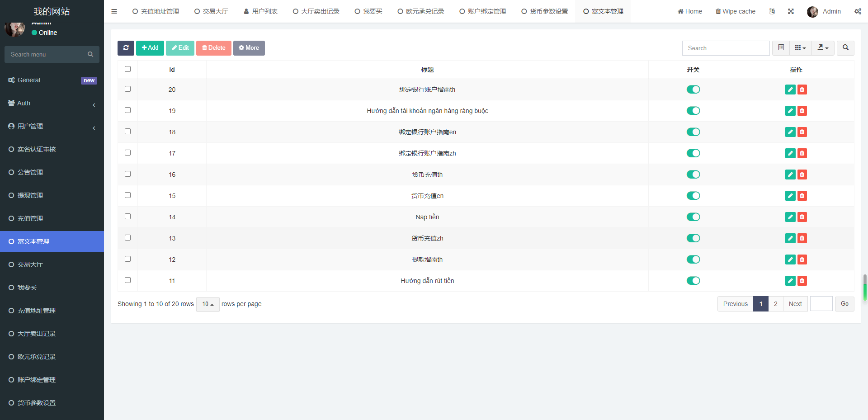Click the delete trash icon for row 19
Image resolution: width=868 pixels, height=420 pixels.
click(802, 111)
